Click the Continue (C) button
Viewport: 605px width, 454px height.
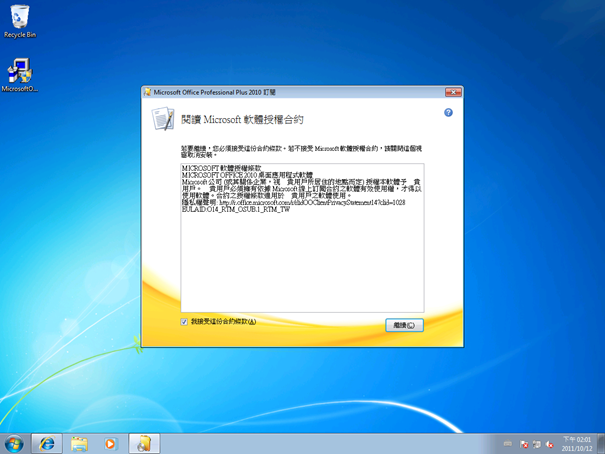point(404,325)
